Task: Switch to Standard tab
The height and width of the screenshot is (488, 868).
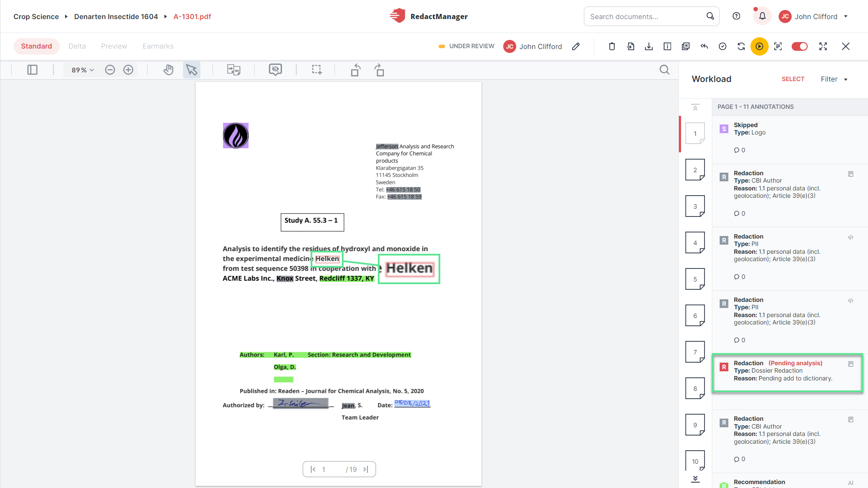Action: coord(36,46)
